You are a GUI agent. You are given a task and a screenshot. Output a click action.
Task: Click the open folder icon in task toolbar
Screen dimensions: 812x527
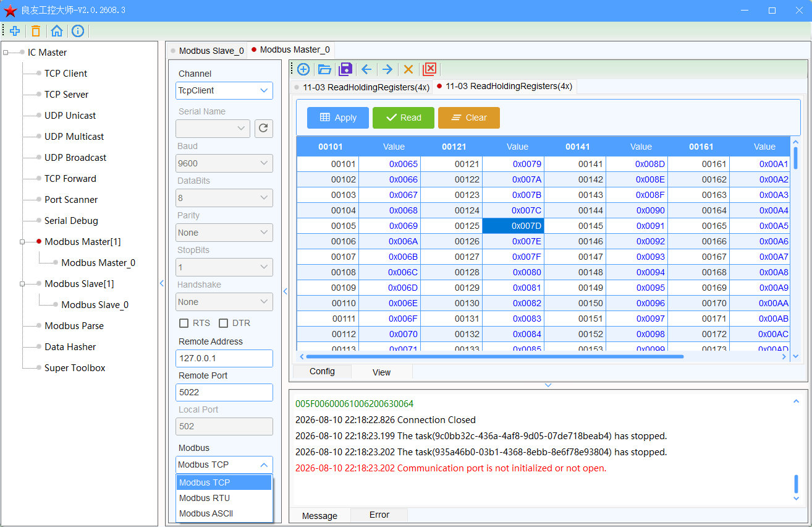click(x=324, y=69)
